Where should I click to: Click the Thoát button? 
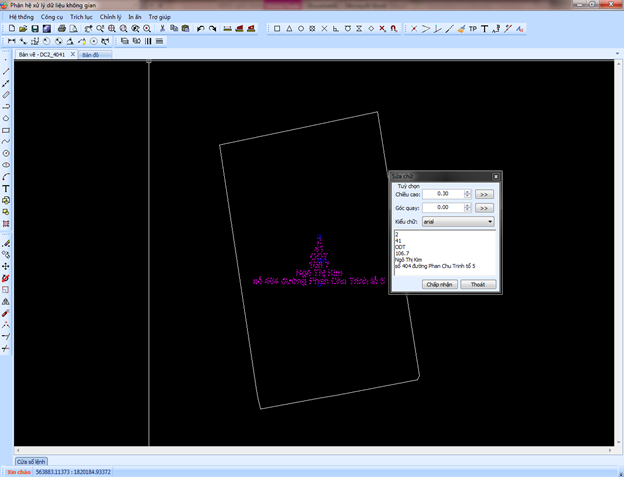point(478,284)
